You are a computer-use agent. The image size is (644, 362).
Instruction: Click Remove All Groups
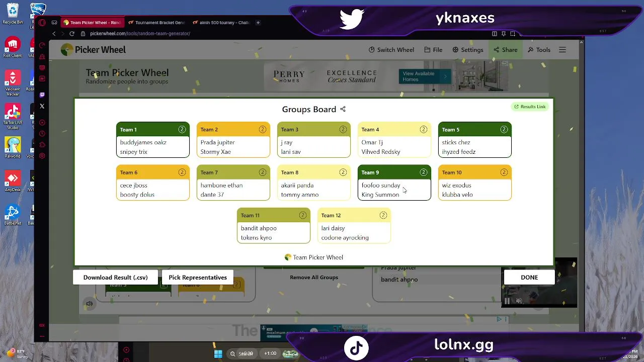[314, 278]
